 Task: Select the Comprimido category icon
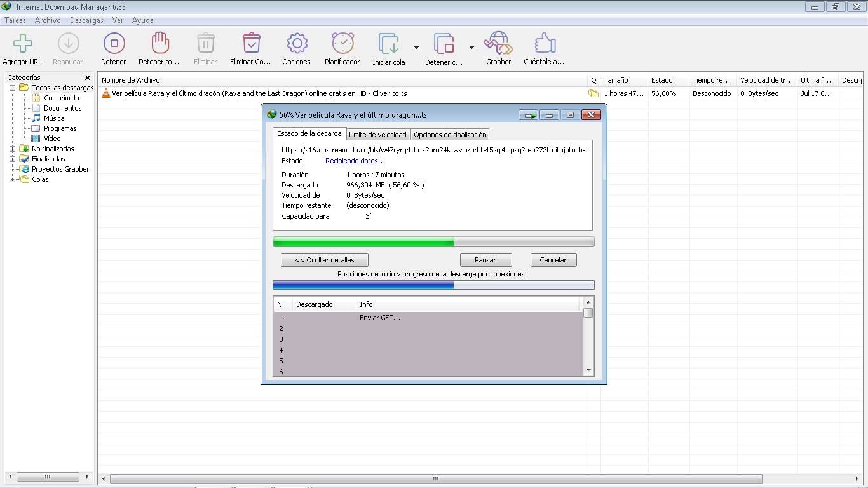(x=36, y=98)
